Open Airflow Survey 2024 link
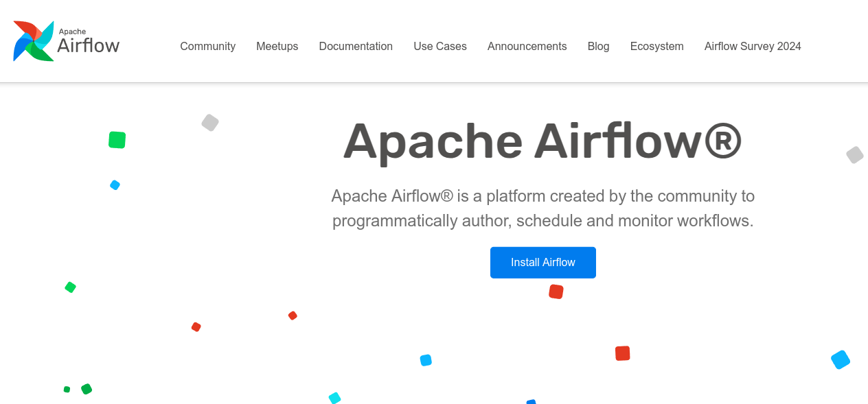This screenshot has height=404, width=868. tap(753, 47)
